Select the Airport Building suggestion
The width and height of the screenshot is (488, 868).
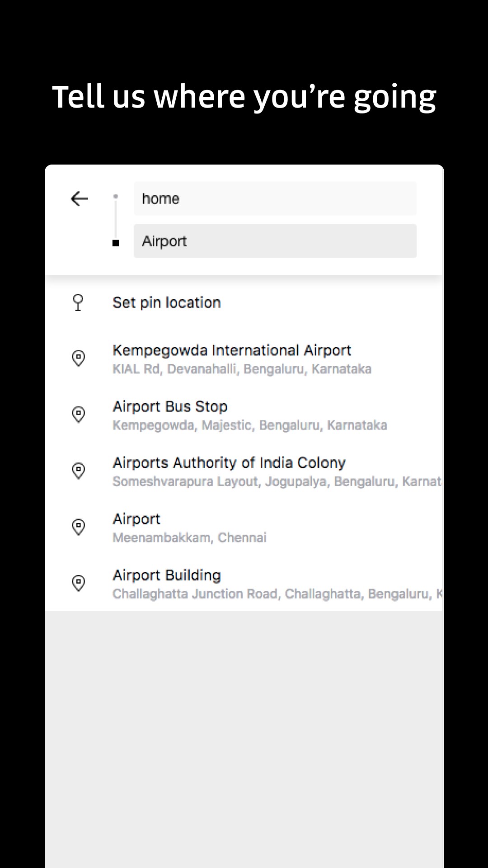(x=167, y=575)
